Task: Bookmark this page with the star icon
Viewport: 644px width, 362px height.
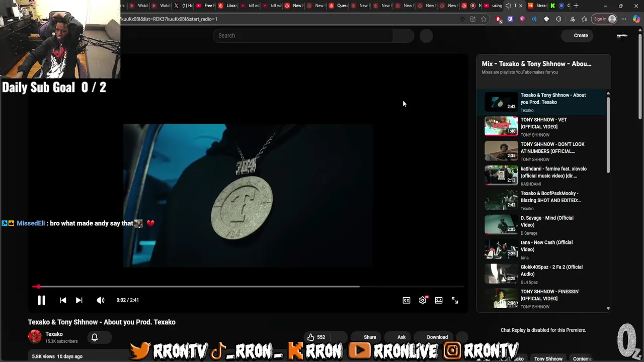Action: click(x=484, y=19)
